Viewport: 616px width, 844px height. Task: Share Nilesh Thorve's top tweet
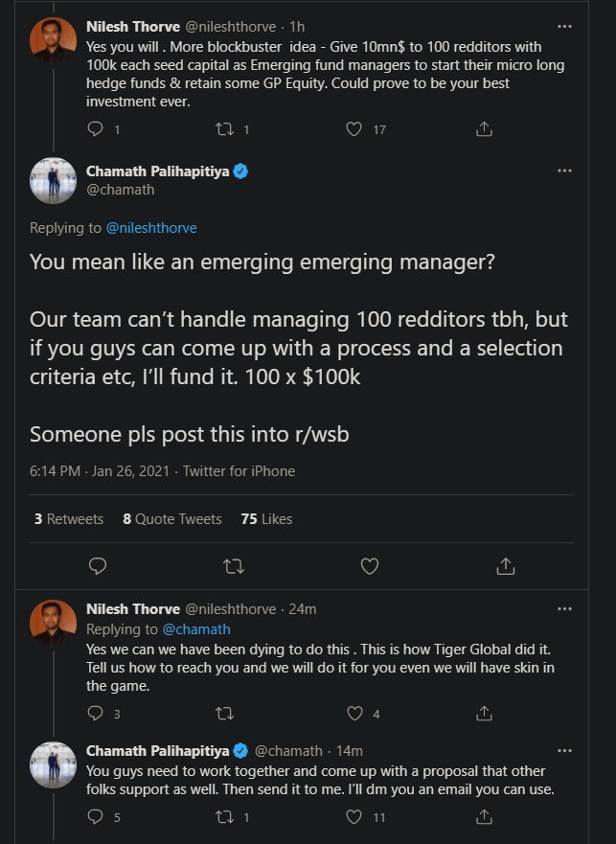point(484,128)
